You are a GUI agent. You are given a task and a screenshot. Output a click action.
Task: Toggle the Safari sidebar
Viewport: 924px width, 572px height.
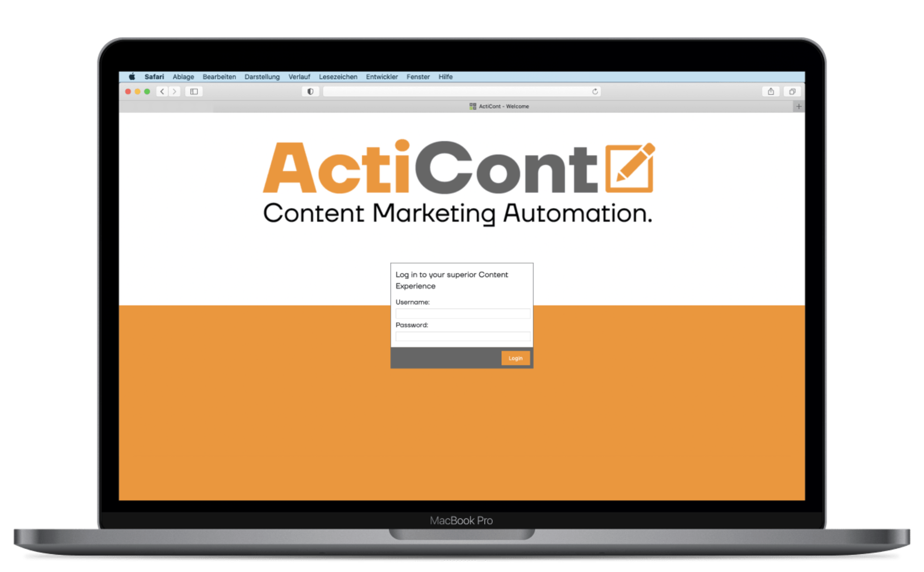(194, 91)
